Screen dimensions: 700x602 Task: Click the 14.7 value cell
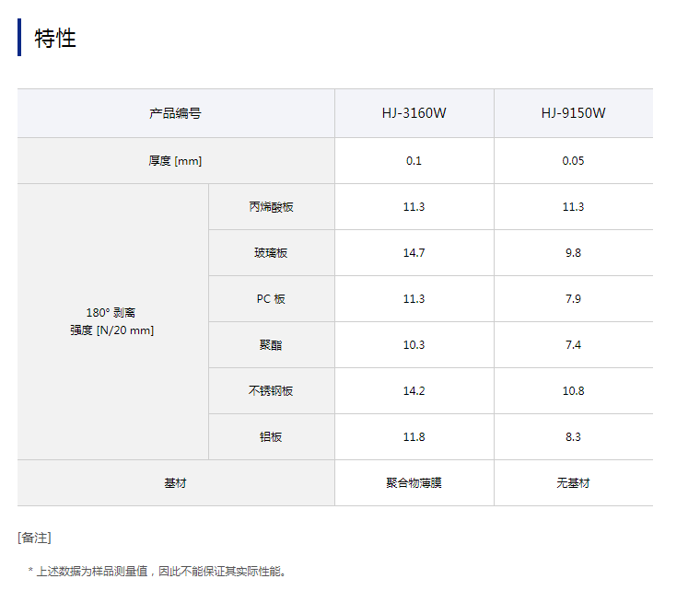click(414, 253)
